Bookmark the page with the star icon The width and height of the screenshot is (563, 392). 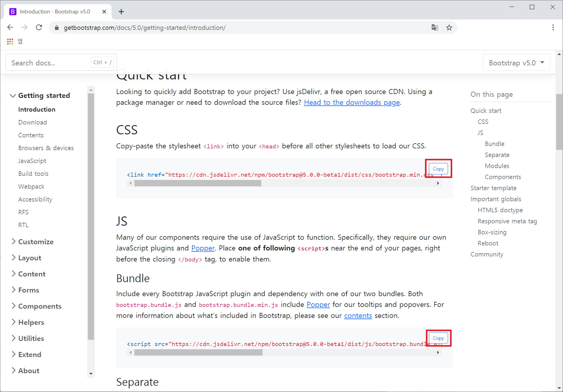click(449, 27)
